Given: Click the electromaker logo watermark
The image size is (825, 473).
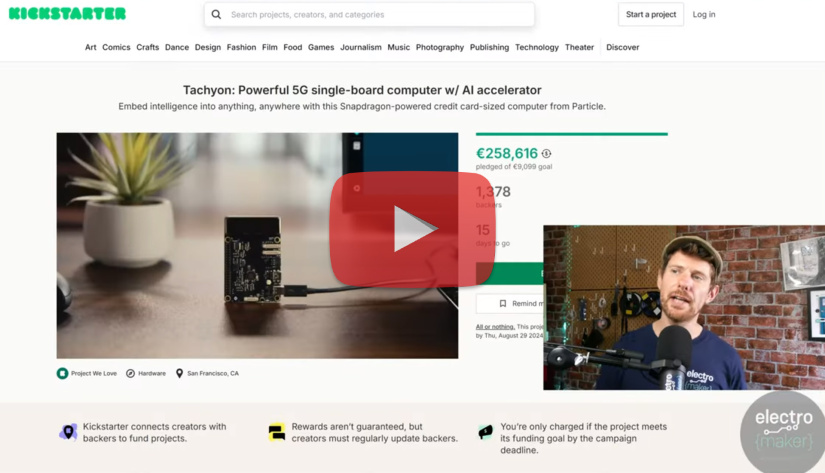Looking at the screenshot, I should tap(783, 431).
